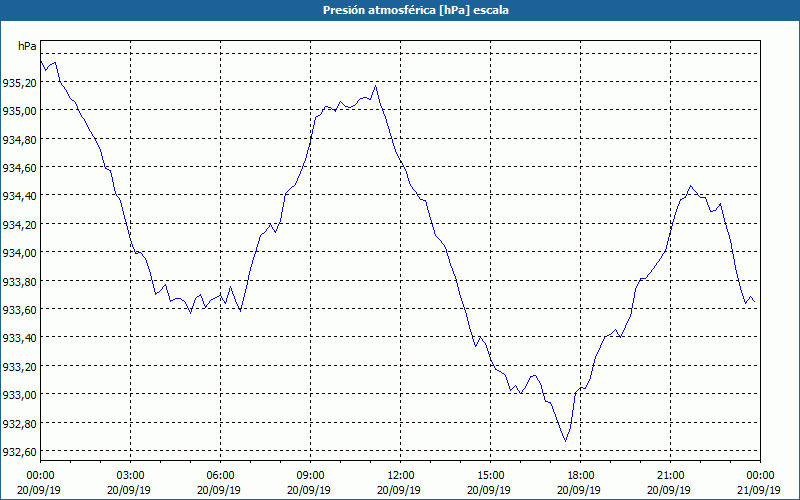Image resolution: width=800 pixels, height=500 pixels.
Task: Click the 'hPa' unit label
Action: [x=27, y=46]
